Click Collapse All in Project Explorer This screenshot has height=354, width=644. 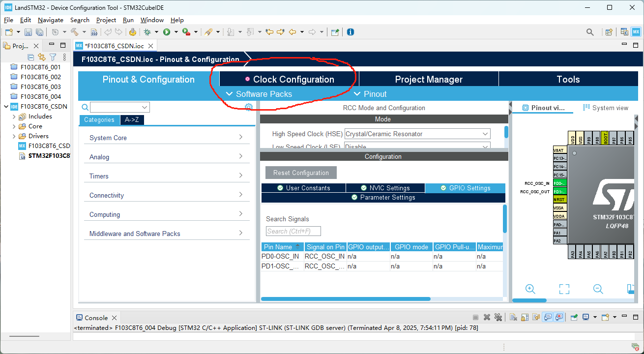[x=31, y=58]
